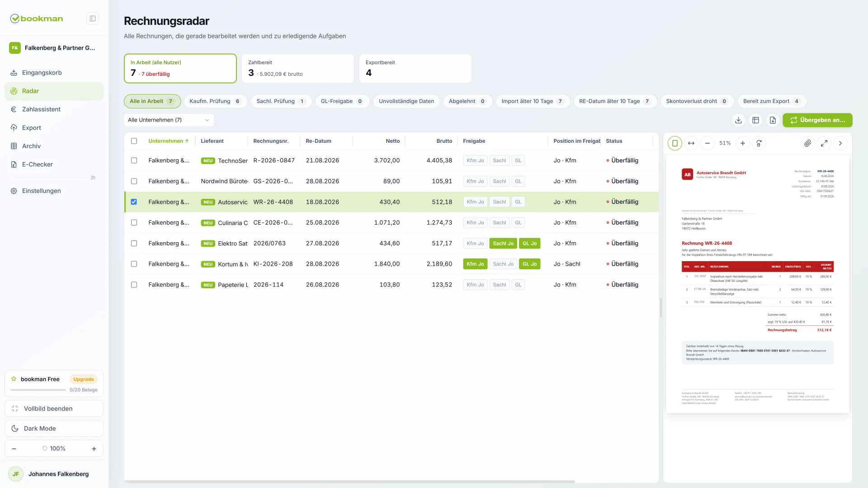The height and width of the screenshot is (488, 868).
Task: Open the table column layout icon
Action: point(755,120)
